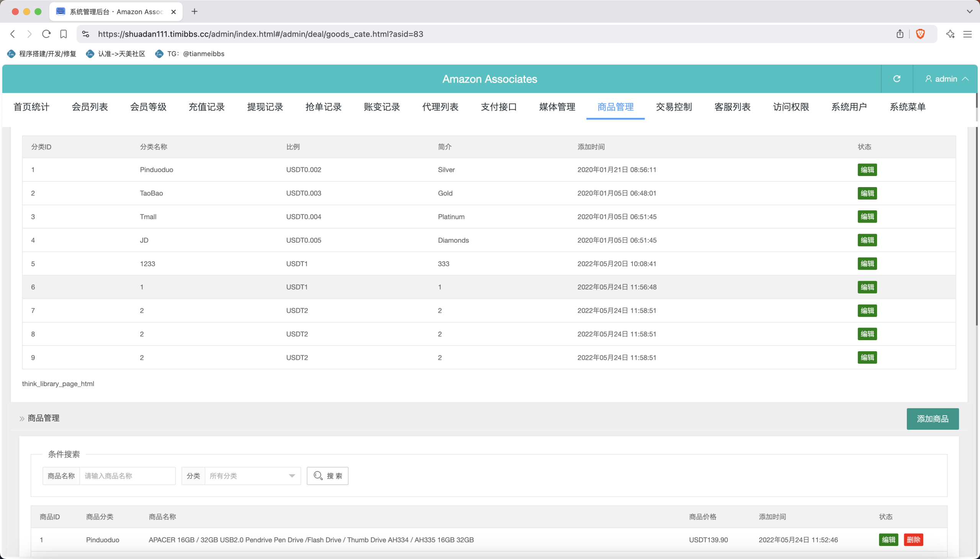980x559 pixels.
Task: Click the address bar URL
Action: (261, 34)
